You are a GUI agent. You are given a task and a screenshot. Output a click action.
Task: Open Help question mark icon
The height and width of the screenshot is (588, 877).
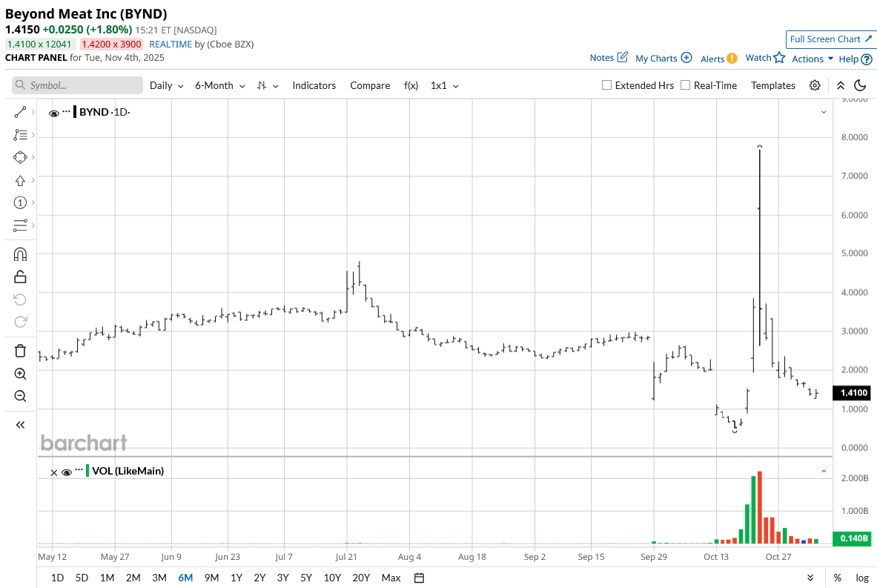coord(867,59)
